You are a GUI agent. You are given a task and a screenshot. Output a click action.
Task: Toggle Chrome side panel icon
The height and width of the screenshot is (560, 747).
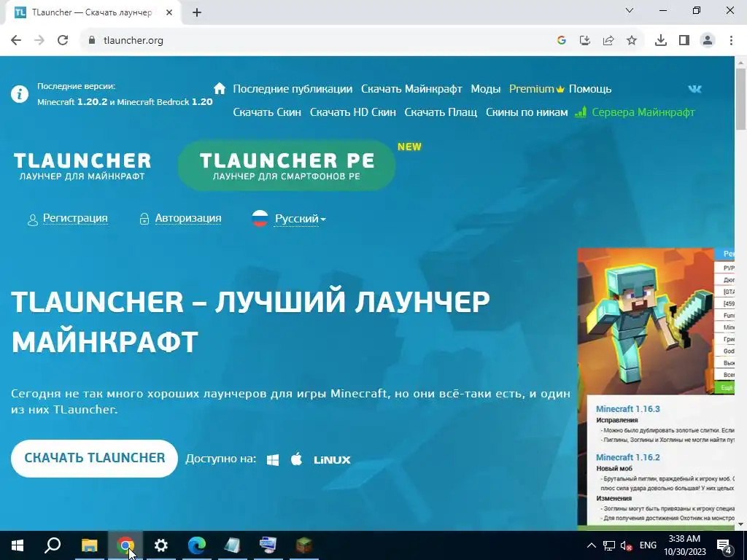point(684,41)
